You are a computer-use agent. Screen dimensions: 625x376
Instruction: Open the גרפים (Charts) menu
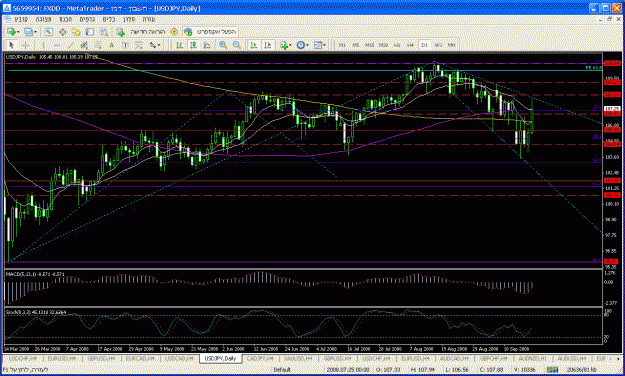[x=87, y=19]
